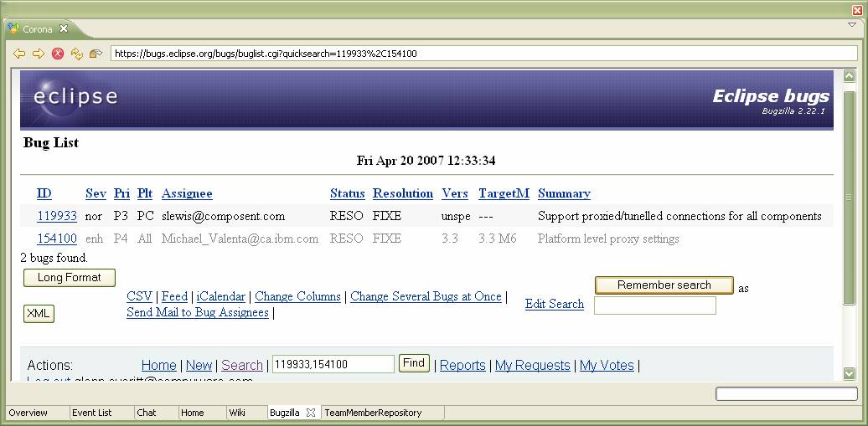The width and height of the screenshot is (868, 426).
Task: Sort bug list by ID column
Action: pos(44,193)
